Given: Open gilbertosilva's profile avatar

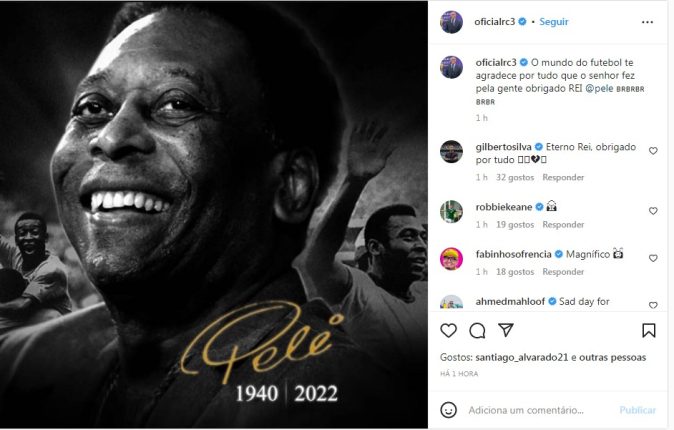Looking at the screenshot, I should (x=452, y=152).
